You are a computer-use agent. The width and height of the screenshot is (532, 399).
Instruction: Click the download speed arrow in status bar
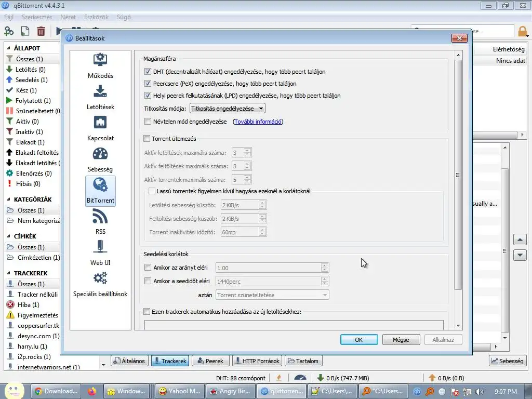coord(320,378)
